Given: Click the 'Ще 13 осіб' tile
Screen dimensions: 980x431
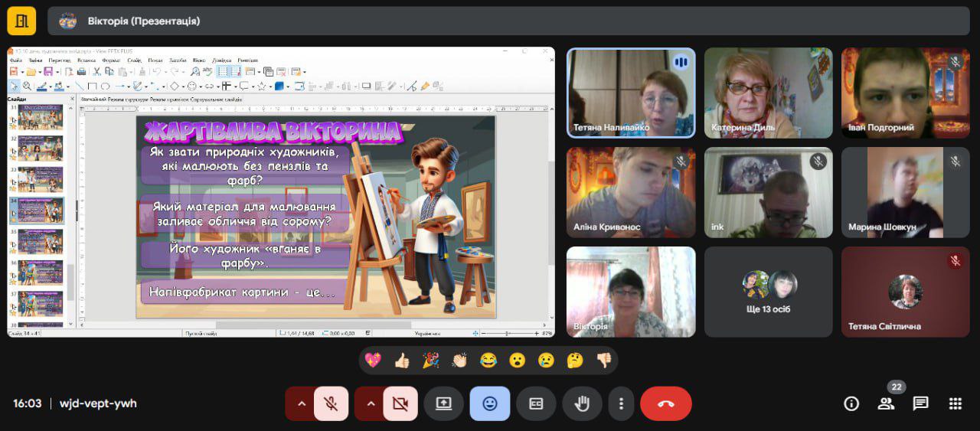Looking at the screenshot, I should [x=768, y=292].
